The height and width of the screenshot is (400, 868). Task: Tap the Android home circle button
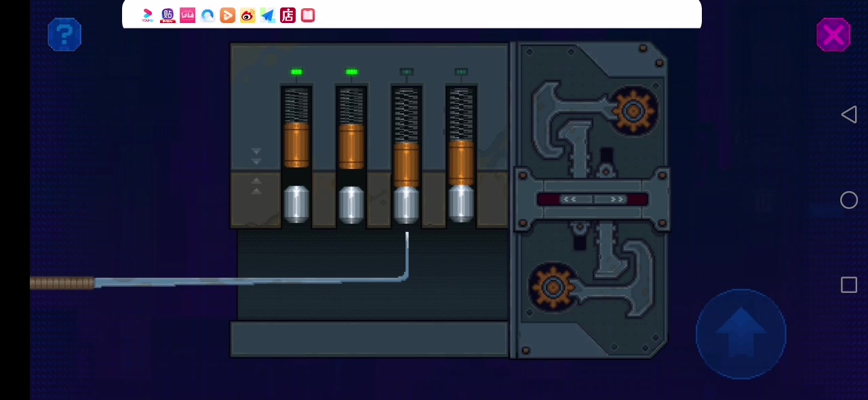pos(849,200)
